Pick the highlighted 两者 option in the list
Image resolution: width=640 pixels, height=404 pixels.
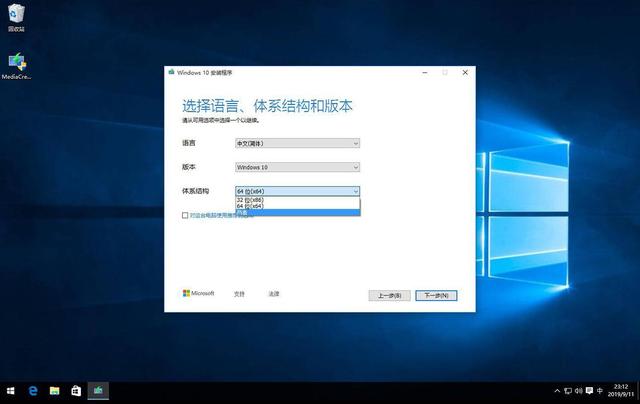pyautogui.click(x=245, y=212)
